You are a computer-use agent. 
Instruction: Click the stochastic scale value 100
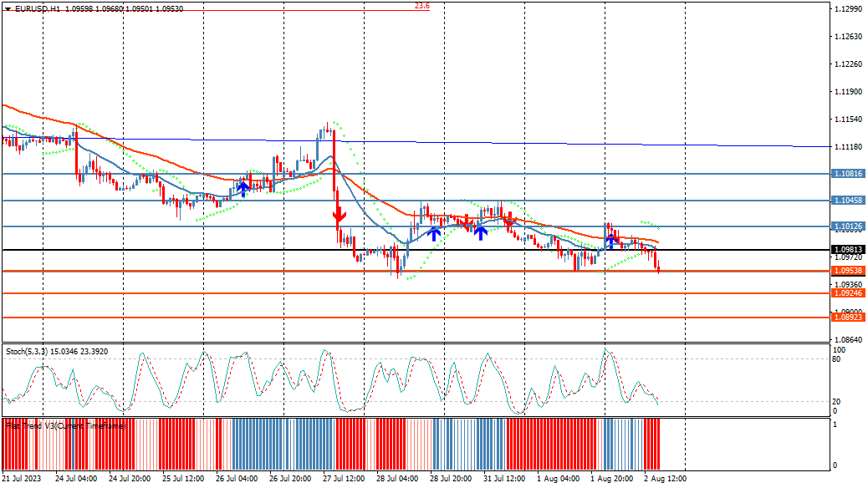[x=839, y=350]
